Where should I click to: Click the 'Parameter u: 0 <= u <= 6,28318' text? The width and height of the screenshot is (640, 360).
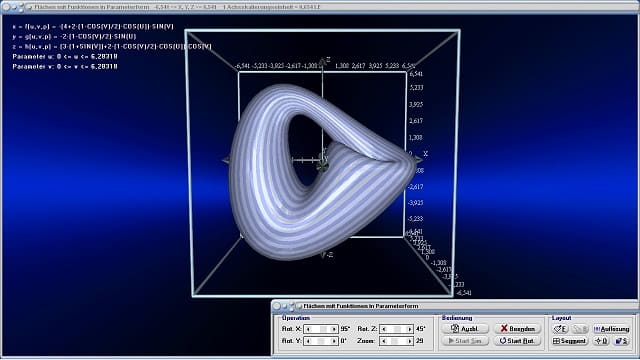(65, 56)
